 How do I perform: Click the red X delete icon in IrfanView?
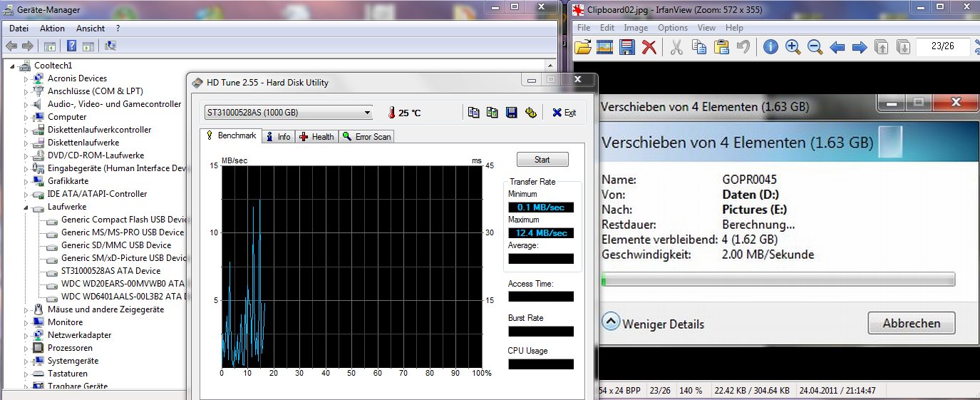[x=649, y=47]
